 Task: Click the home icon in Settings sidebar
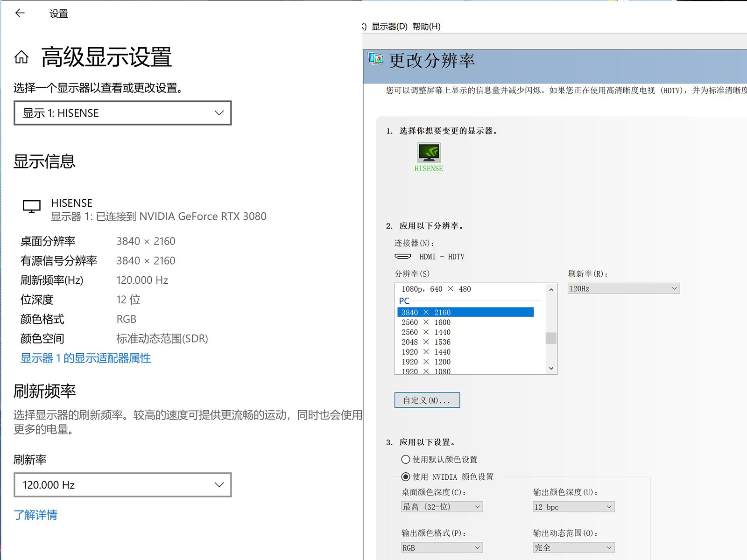click(21, 57)
